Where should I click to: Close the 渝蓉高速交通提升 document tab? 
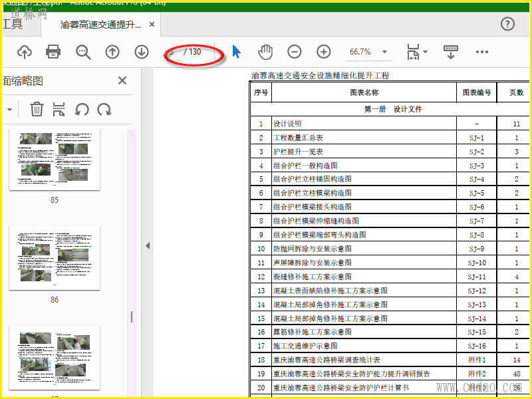(152, 25)
